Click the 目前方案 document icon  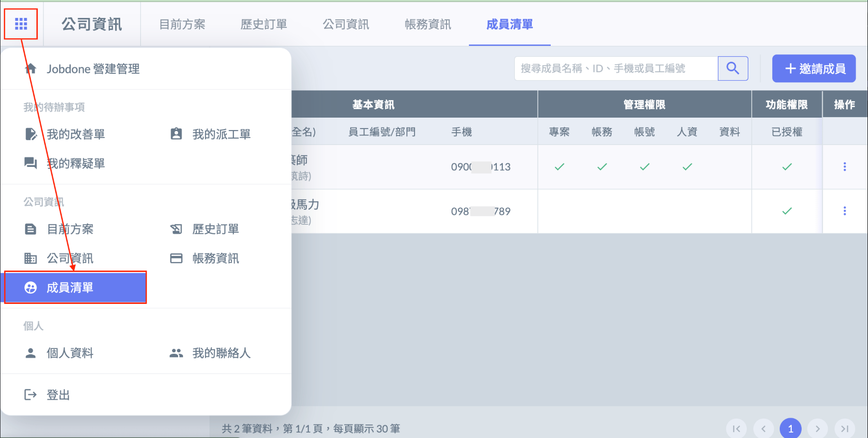coord(30,229)
